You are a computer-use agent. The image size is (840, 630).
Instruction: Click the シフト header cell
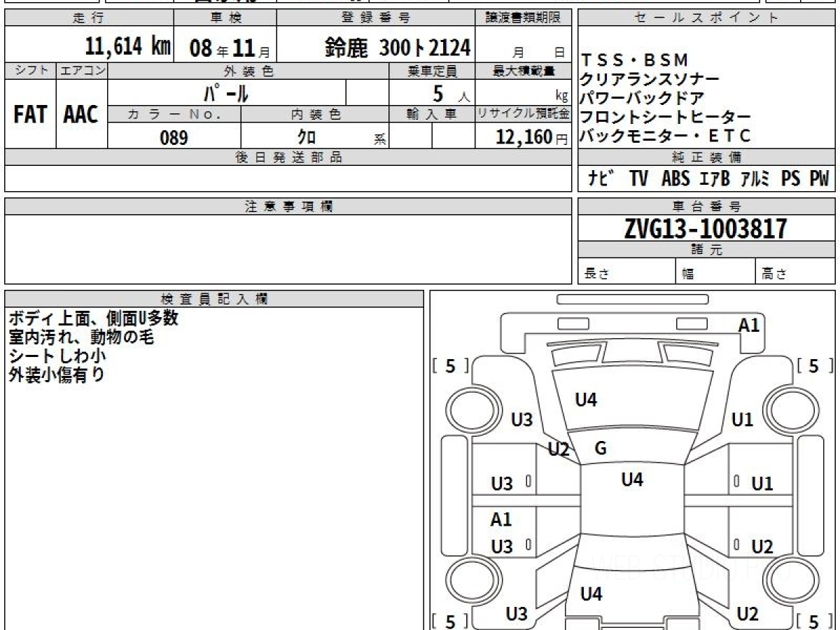point(30,71)
